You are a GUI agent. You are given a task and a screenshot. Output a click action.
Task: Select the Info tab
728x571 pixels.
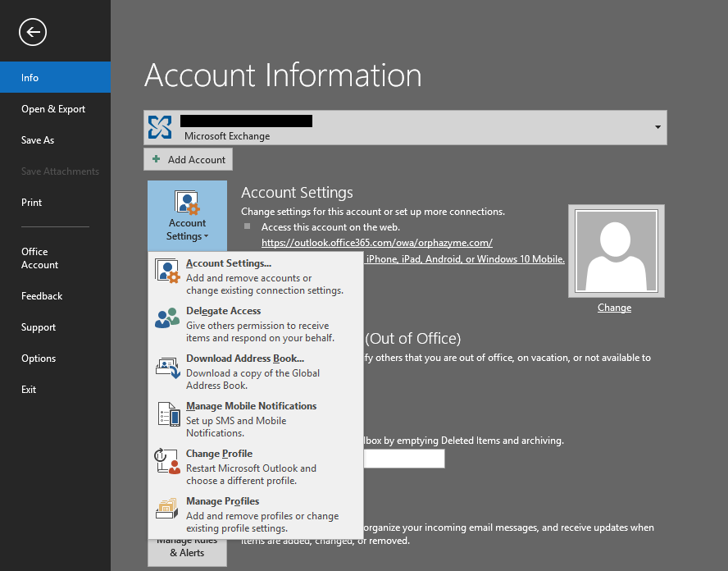coord(55,78)
